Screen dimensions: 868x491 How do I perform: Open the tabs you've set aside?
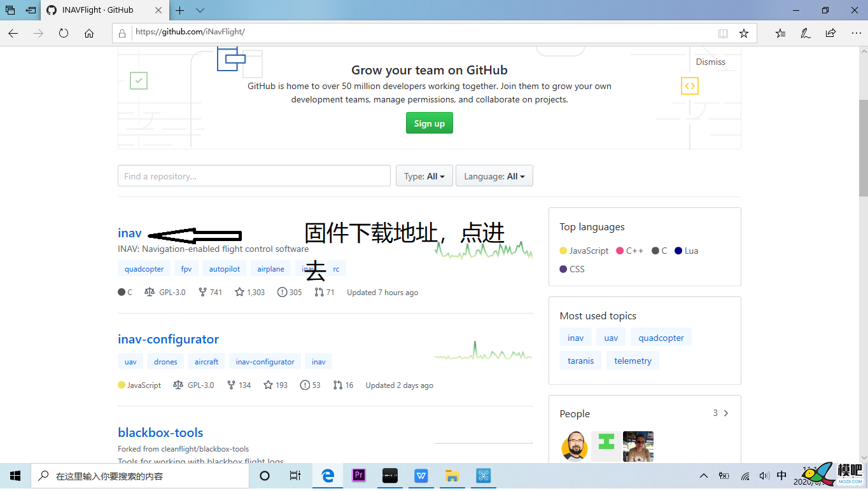[10, 10]
